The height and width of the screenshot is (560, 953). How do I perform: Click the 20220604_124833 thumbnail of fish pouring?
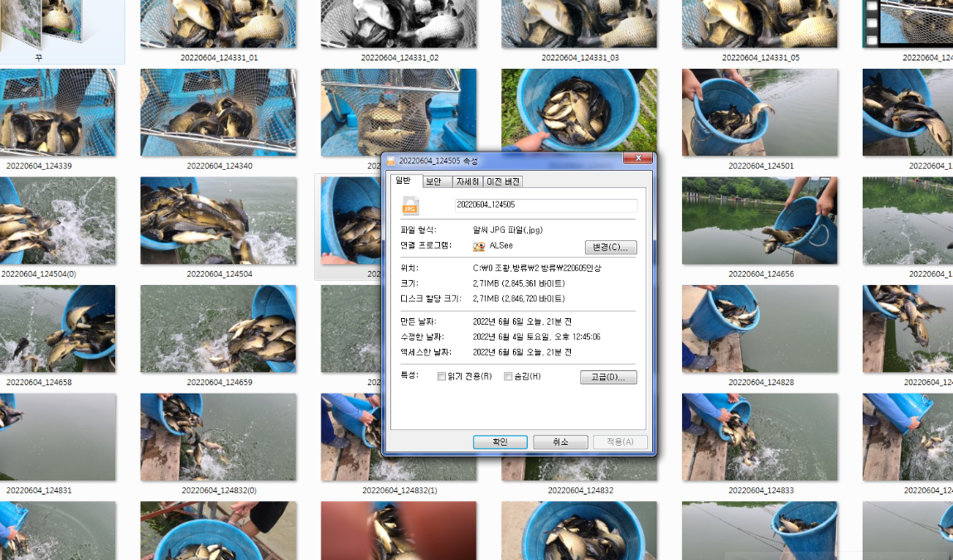(759, 437)
